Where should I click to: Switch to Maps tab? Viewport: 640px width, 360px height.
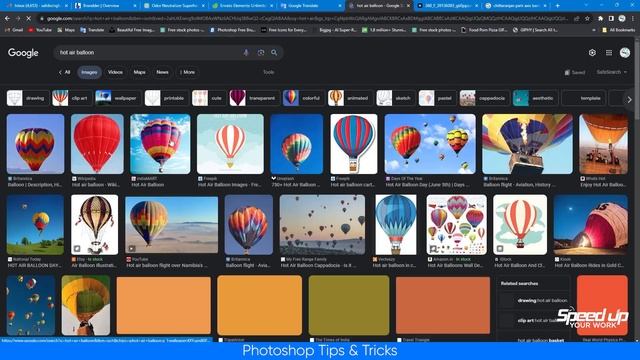(x=140, y=72)
